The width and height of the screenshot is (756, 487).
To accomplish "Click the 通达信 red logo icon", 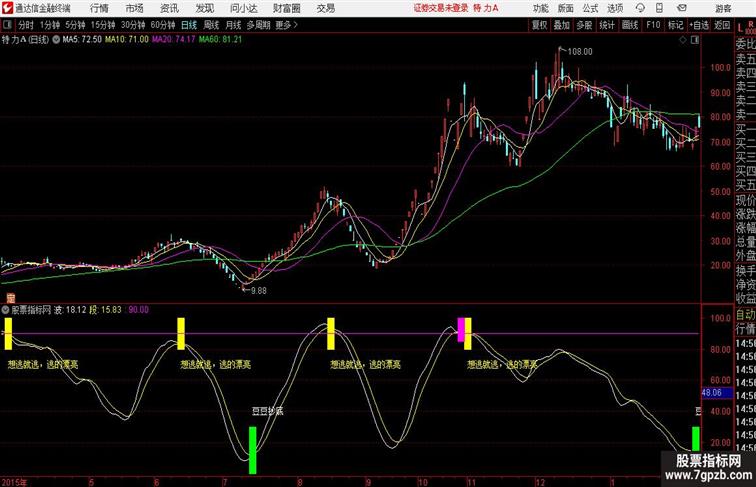I will pyautogui.click(x=7, y=8).
